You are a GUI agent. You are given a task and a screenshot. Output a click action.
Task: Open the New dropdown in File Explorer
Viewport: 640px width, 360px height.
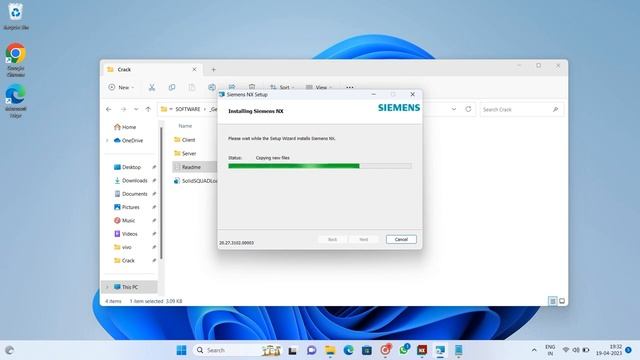(121, 87)
